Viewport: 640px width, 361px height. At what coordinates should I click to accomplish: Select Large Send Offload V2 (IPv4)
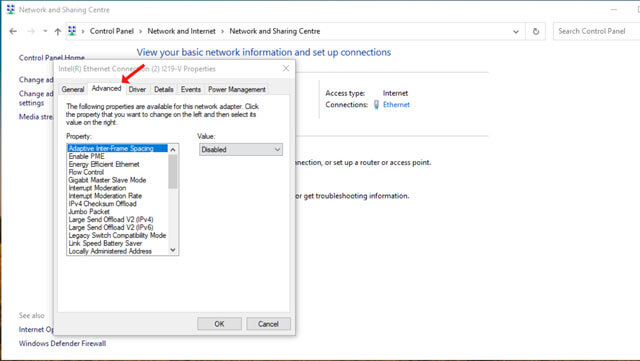click(118, 220)
